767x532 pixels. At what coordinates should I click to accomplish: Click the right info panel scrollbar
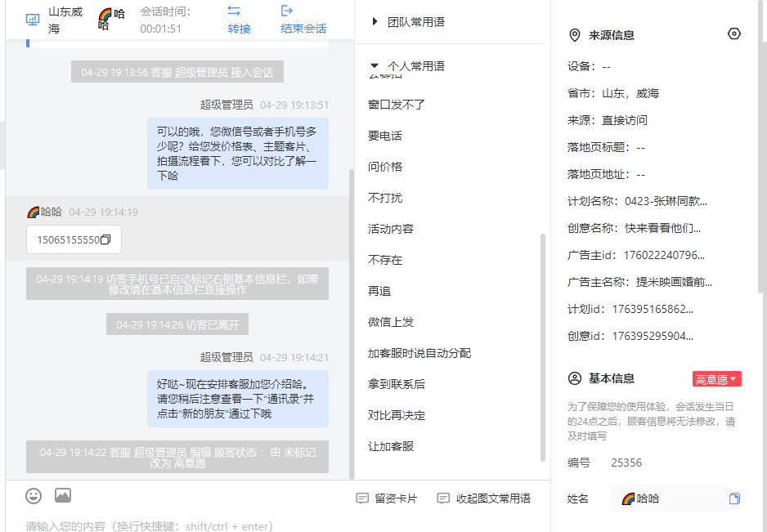[760, 147]
